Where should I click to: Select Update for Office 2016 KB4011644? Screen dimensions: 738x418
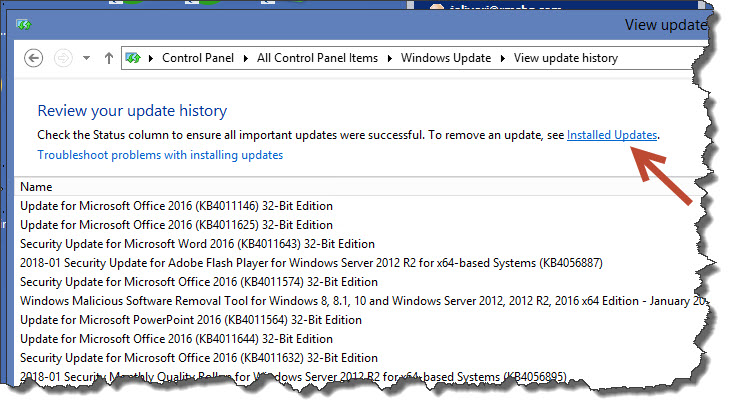click(176, 339)
